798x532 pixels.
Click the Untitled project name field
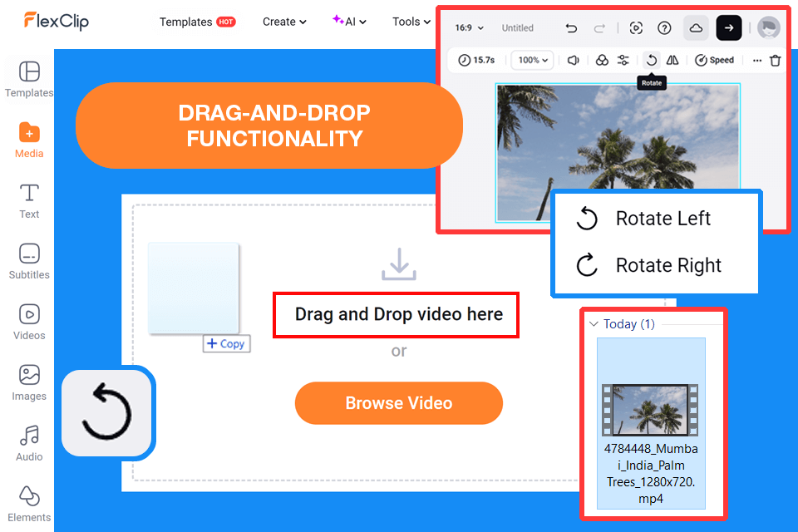coord(518,28)
